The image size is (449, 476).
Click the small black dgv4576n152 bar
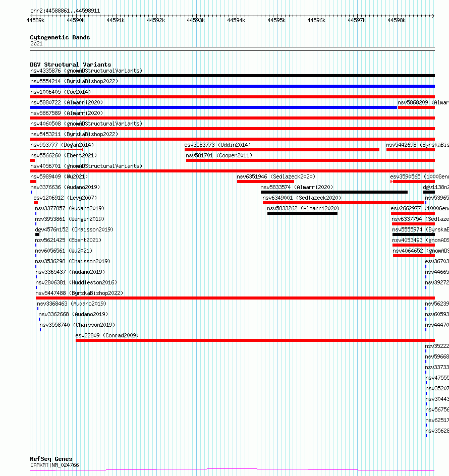click(x=37, y=234)
